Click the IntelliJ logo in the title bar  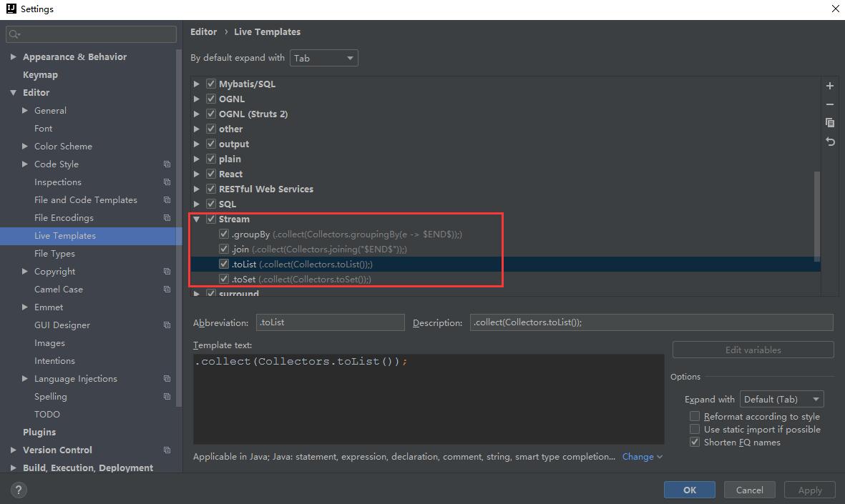pyautogui.click(x=11, y=9)
